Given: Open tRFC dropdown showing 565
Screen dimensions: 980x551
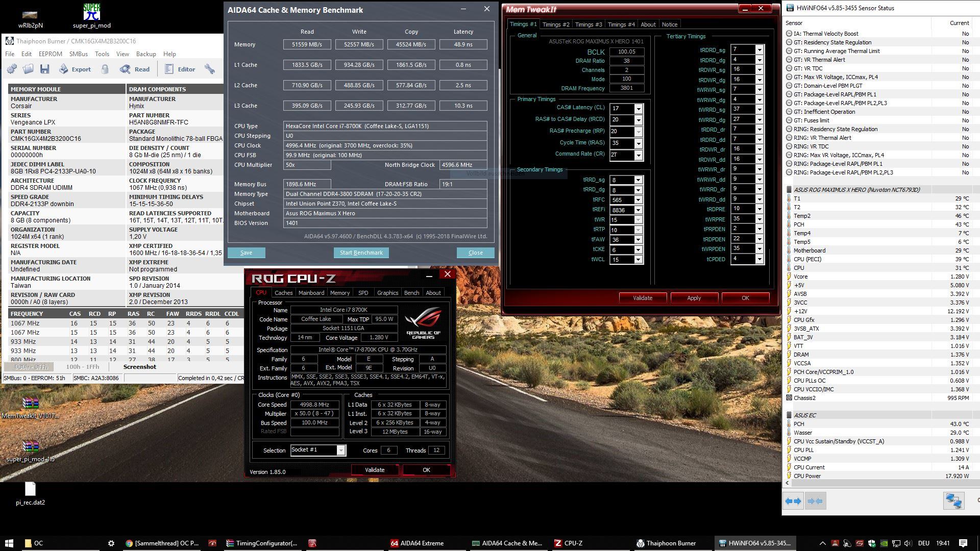Looking at the screenshot, I should click(638, 200).
